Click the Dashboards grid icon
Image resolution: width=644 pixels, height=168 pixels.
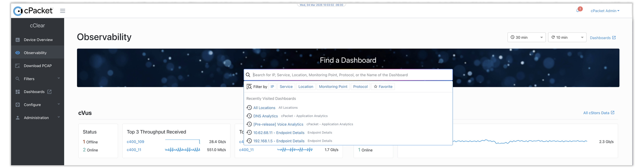(x=18, y=92)
